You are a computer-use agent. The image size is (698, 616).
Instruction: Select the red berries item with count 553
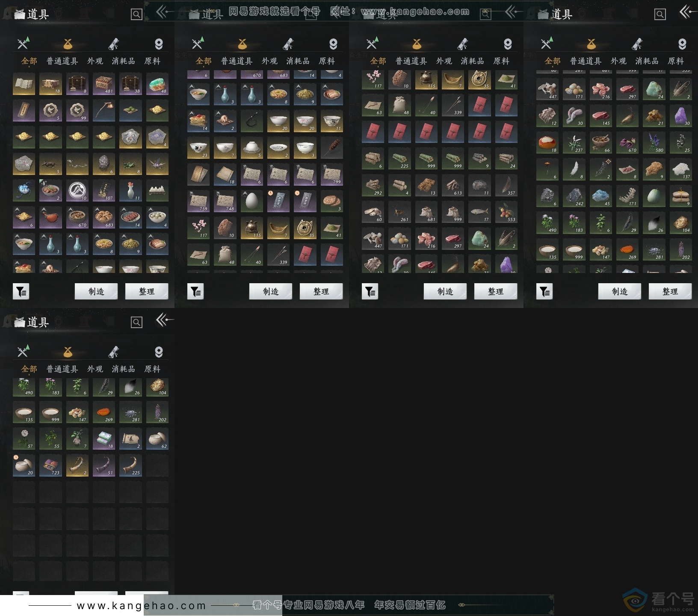[x=506, y=212]
